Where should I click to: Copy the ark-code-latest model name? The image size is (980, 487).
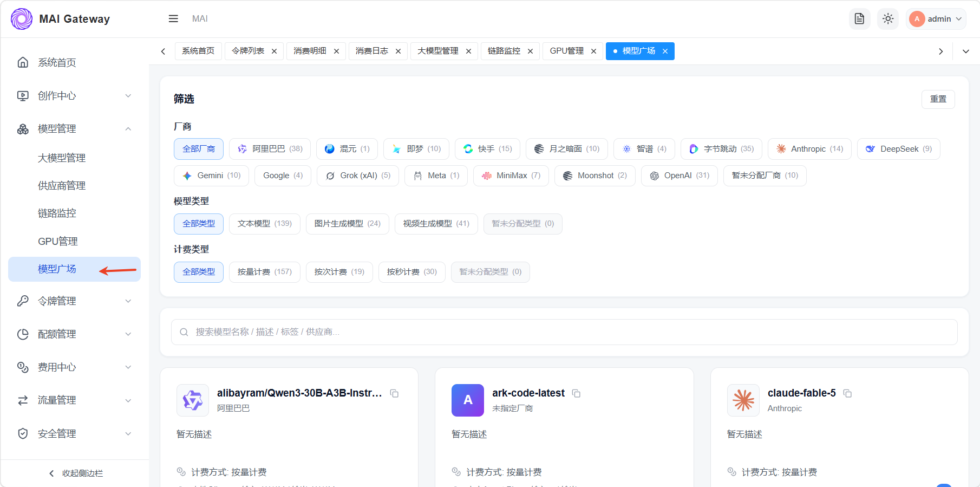coord(577,393)
